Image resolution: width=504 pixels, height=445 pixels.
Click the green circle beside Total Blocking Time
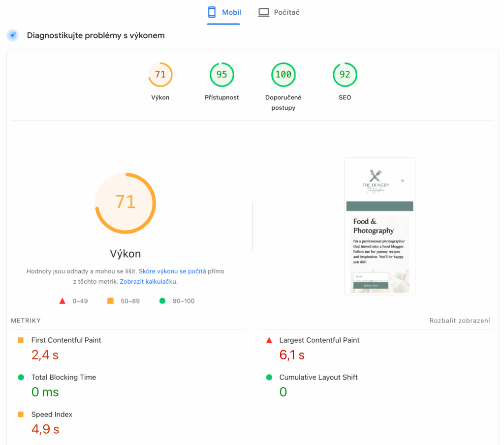click(21, 378)
